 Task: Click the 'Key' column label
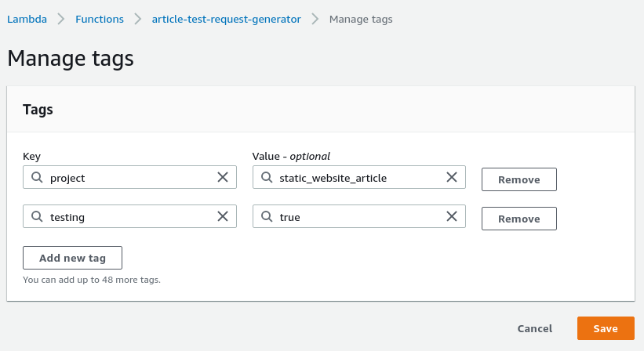click(31, 156)
